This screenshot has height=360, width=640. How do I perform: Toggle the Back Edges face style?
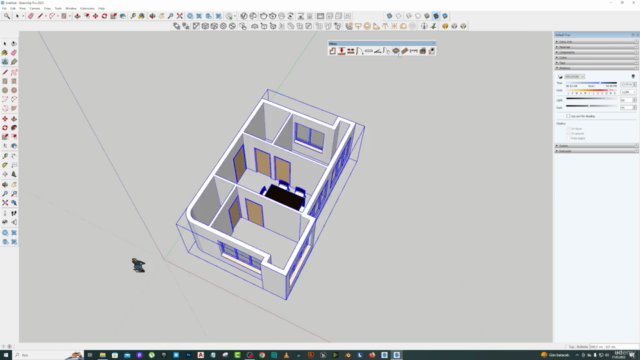coord(398,16)
